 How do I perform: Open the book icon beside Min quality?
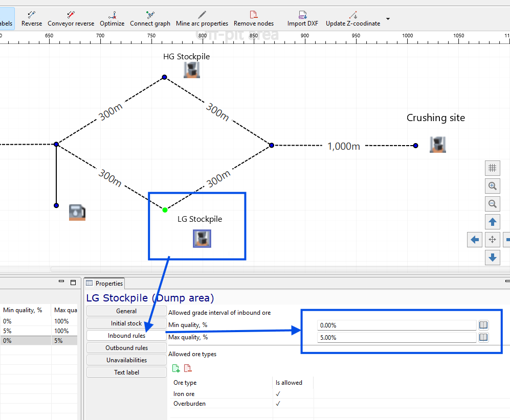click(483, 325)
